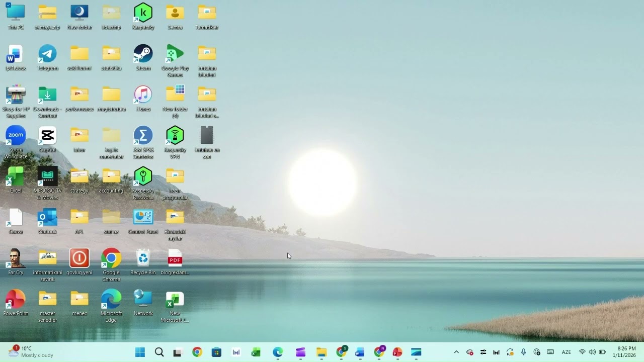
Task: Select the Kaspersky Password Manager icon
Action: pos(143,184)
